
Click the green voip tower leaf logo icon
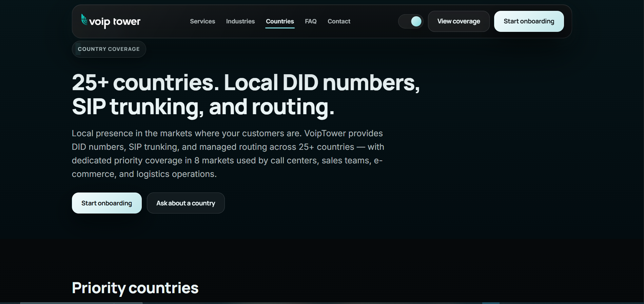point(84,19)
